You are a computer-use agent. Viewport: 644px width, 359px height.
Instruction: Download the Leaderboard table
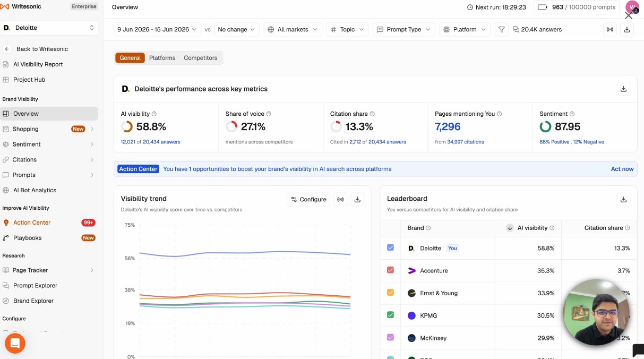pos(624,200)
